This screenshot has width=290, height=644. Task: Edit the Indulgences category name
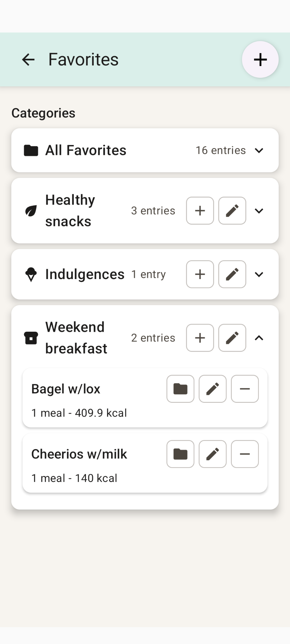(232, 274)
